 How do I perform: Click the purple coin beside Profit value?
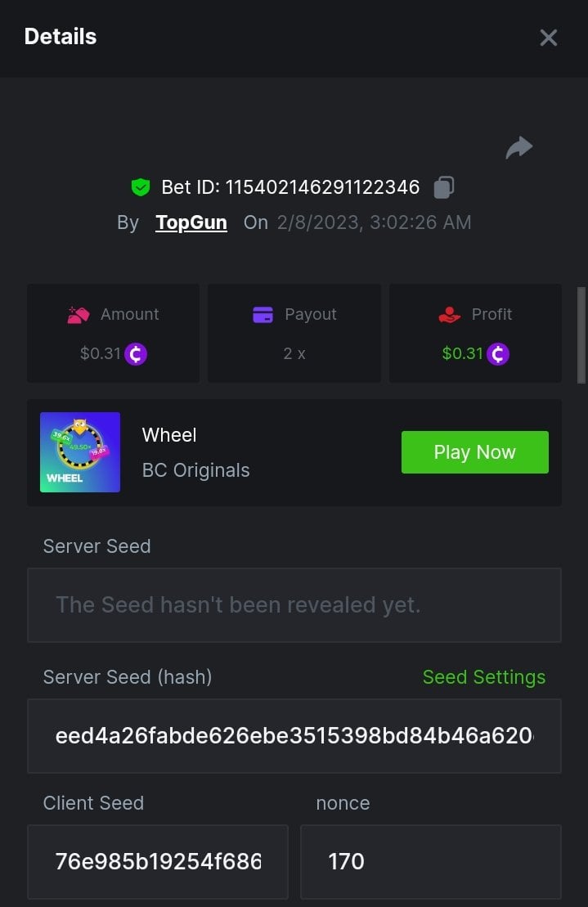pyautogui.click(x=498, y=354)
